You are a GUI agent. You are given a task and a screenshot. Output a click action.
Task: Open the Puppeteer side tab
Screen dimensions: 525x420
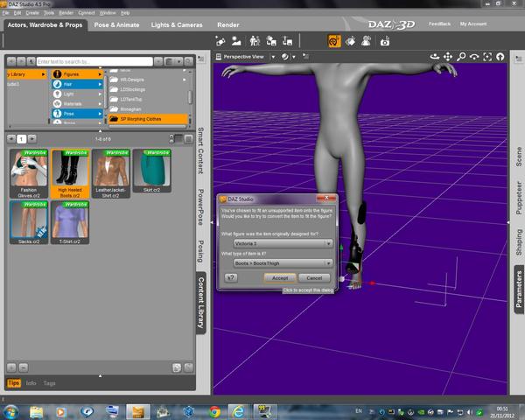coord(519,198)
